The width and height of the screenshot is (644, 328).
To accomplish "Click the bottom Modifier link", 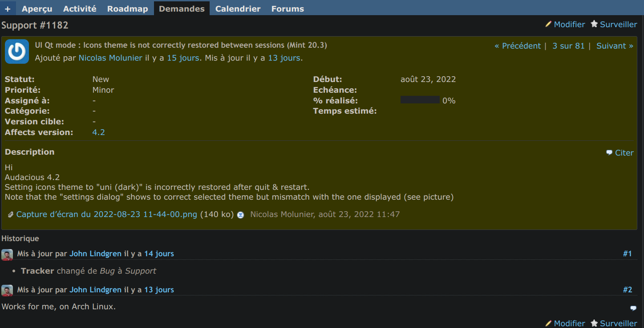I will pos(569,324).
